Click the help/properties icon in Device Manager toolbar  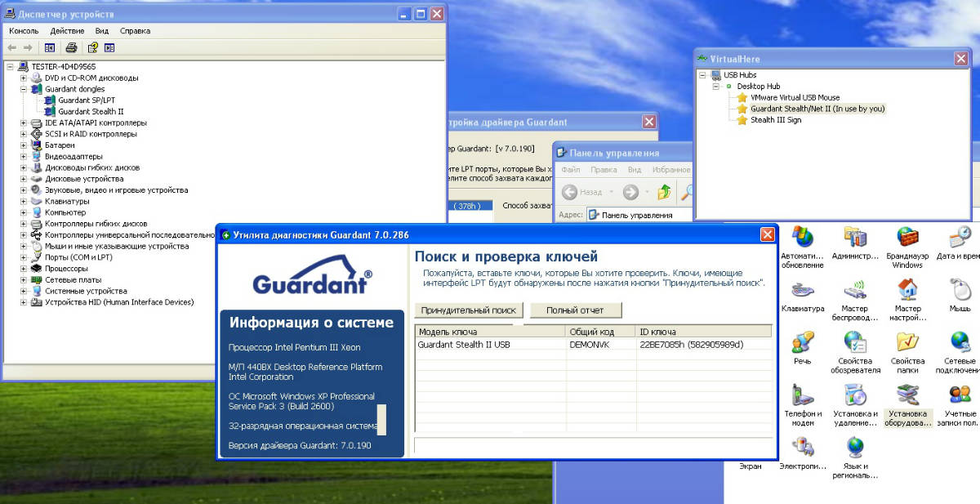(x=92, y=48)
